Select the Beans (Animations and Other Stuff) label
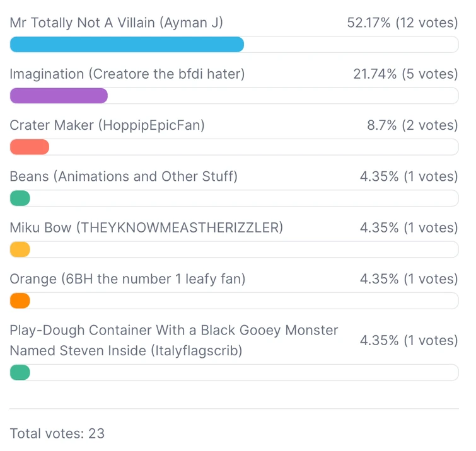The image size is (476, 451). click(x=124, y=176)
